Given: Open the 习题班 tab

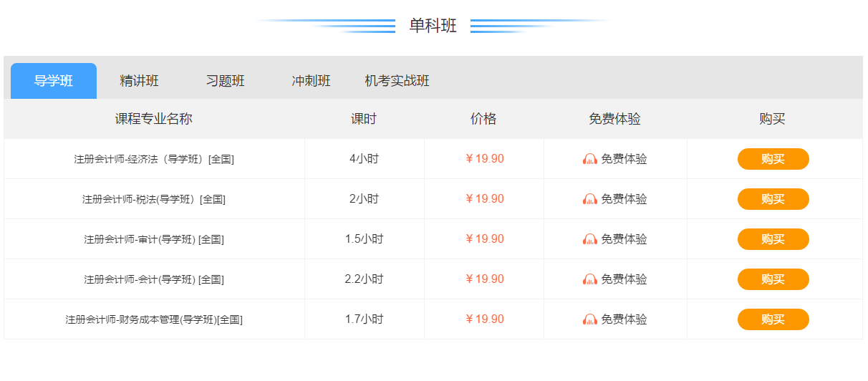Looking at the screenshot, I should pos(226,81).
